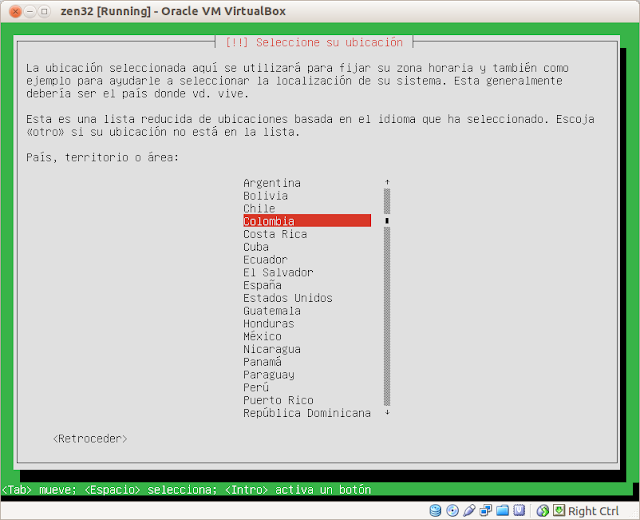640x520 pixels.
Task: Select Bolivia from the country list
Action: (307, 196)
